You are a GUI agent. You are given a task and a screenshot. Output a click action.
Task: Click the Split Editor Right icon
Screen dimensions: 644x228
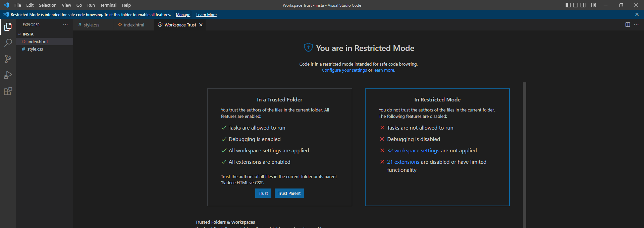click(x=628, y=25)
